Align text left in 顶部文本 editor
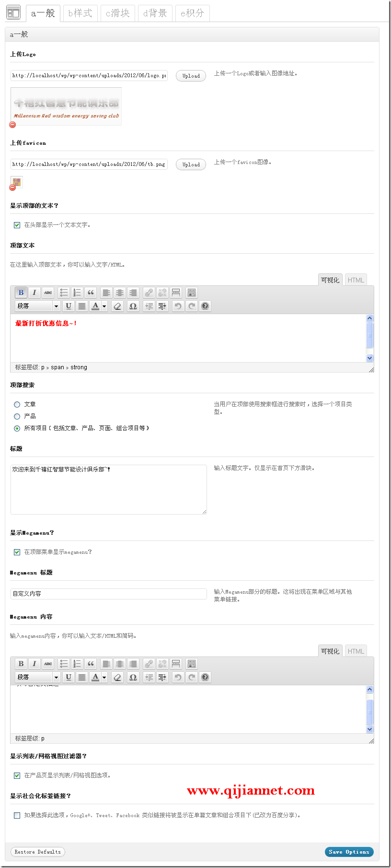The width and height of the screenshot is (391, 868). point(106,293)
